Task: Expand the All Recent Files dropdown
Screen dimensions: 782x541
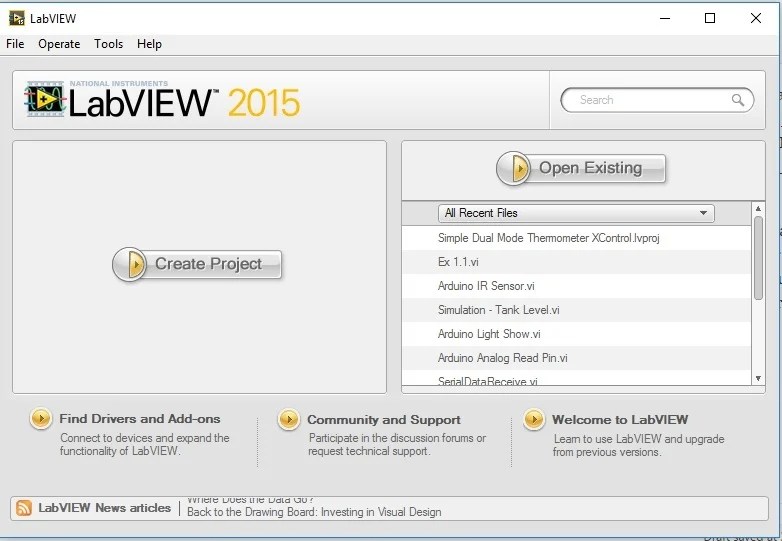Action: point(576,213)
